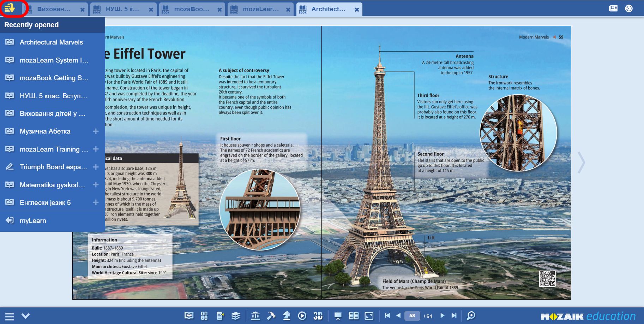This screenshot has width=644, height=324.
Task: Go to the last page
Action: click(x=454, y=316)
